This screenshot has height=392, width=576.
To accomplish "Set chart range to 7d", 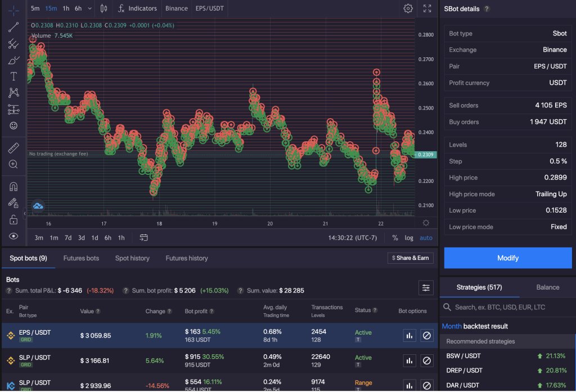I will pyautogui.click(x=68, y=238).
